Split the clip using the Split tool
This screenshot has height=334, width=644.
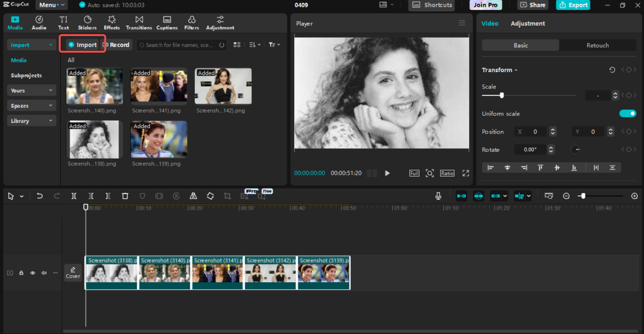[73, 195]
